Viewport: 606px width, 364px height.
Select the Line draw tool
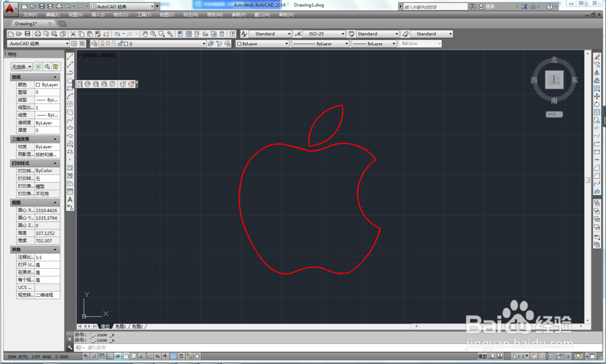[70, 56]
